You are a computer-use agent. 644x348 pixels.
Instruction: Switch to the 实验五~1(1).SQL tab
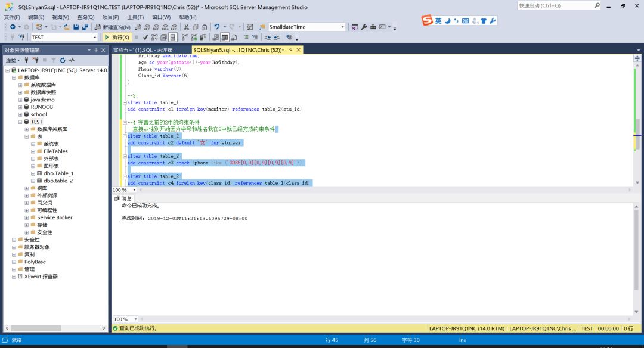[x=143, y=50]
